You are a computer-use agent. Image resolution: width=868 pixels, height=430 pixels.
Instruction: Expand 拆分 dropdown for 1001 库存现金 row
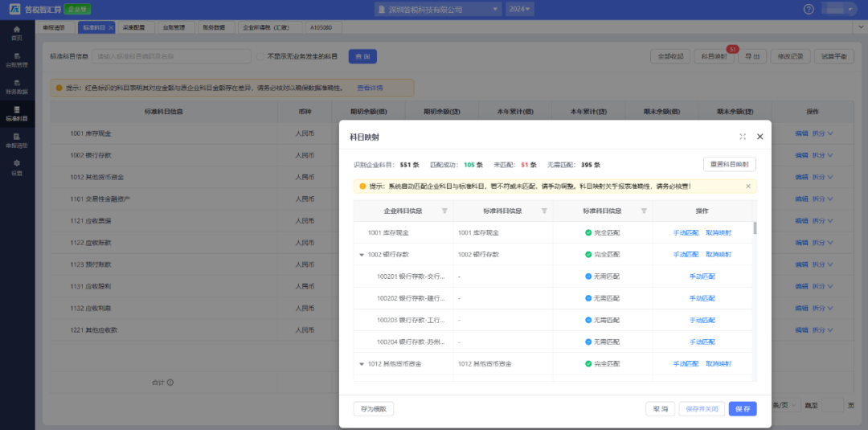coord(822,133)
